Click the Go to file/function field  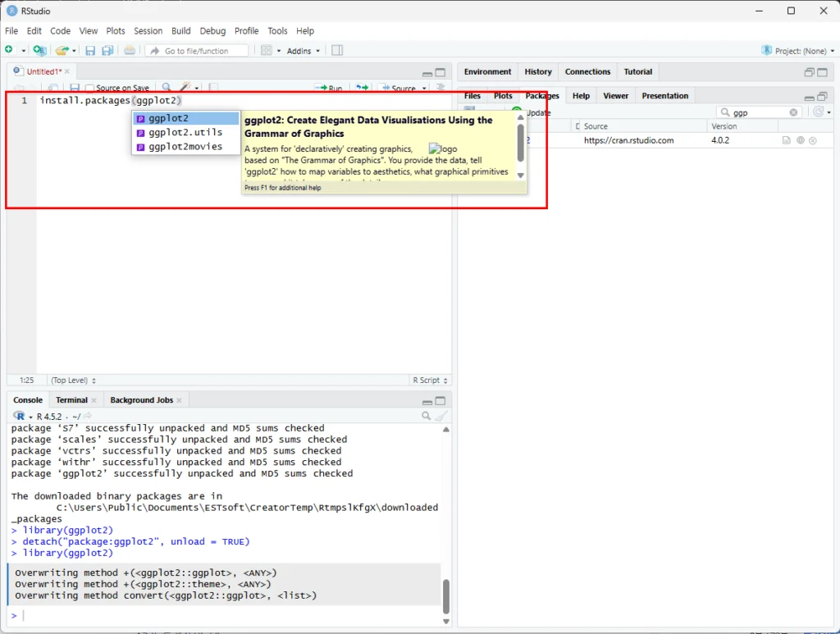coord(197,51)
